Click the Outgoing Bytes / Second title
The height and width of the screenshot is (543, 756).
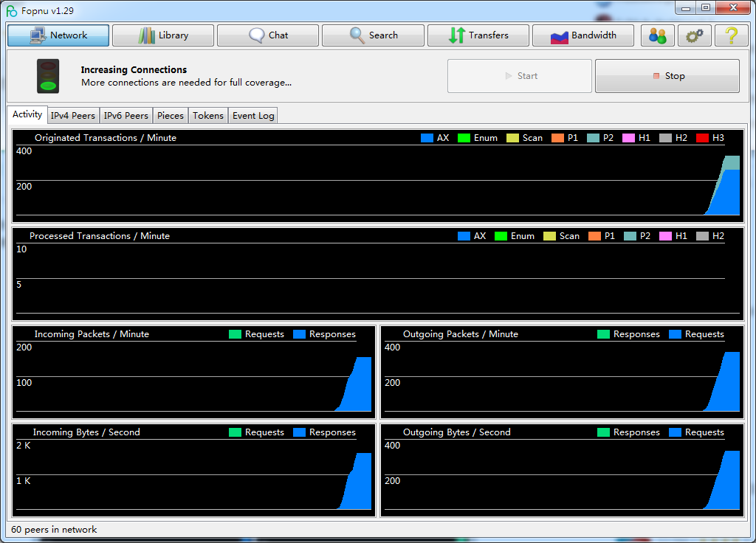tap(456, 432)
